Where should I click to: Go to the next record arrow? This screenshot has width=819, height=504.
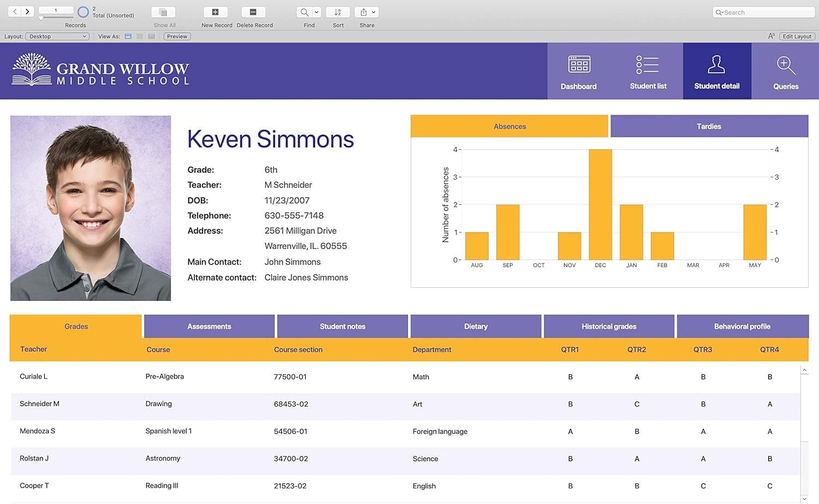coord(27,11)
